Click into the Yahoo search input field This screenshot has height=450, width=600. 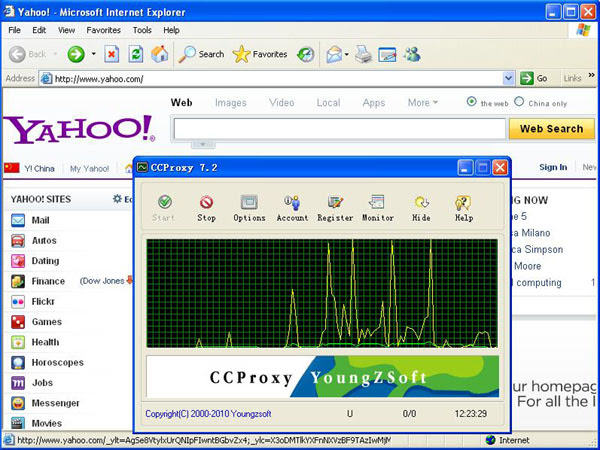(340, 129)
